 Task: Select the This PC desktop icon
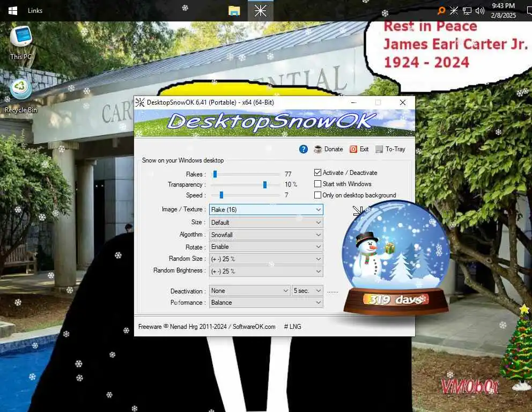21,43
